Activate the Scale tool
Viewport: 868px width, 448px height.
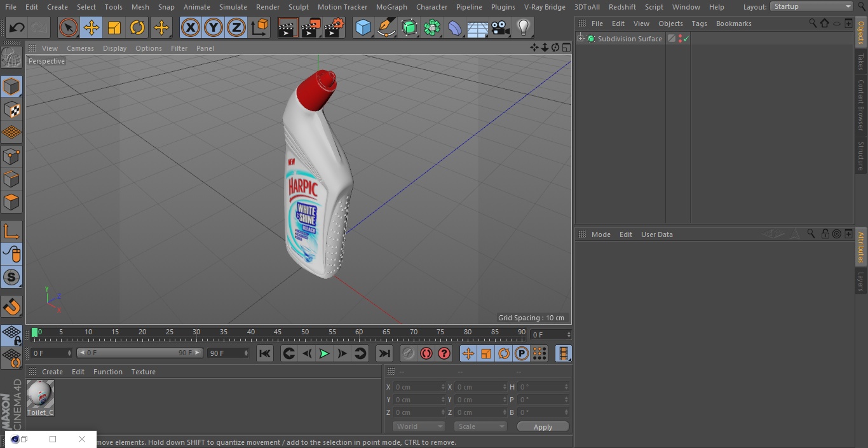(x=114, y=27)
